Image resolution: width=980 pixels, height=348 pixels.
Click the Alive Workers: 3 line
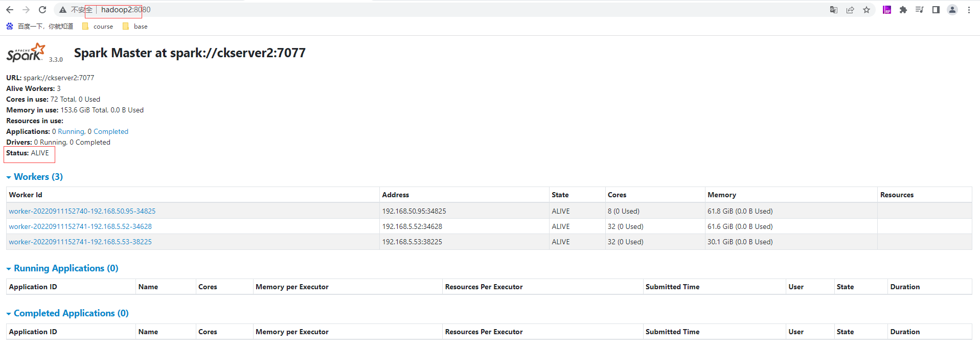tap(33, 88)
